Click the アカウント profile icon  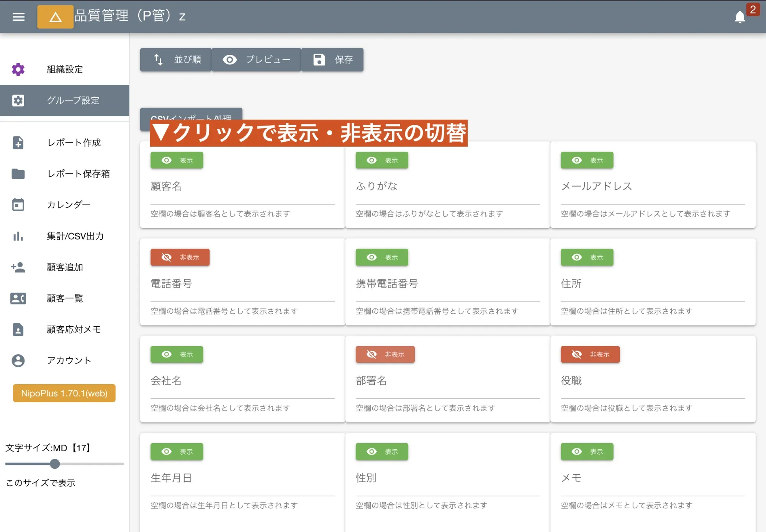coord(18,360)
